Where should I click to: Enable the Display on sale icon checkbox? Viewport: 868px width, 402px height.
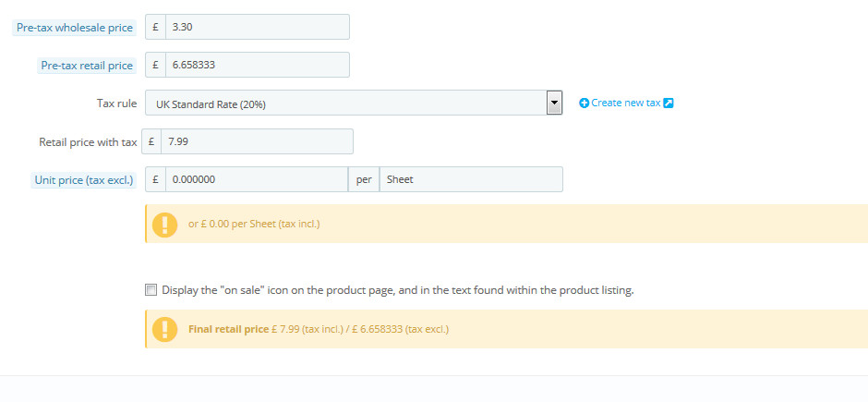pyautogui.click(x=151, y=289)
